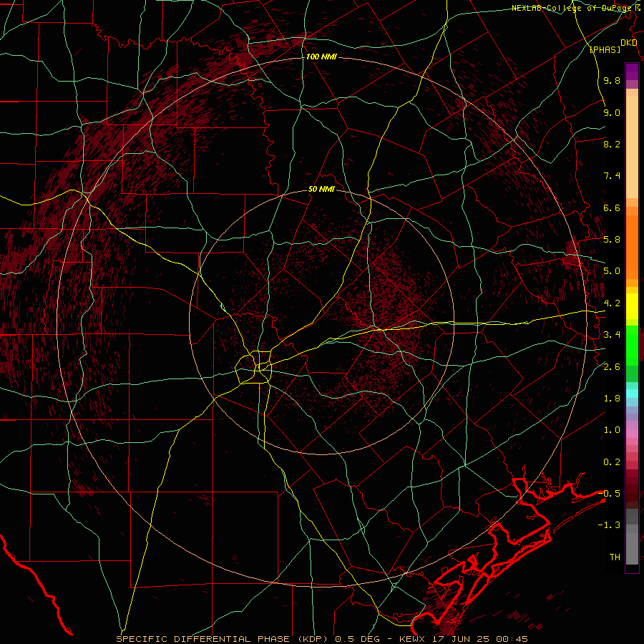Click the pink segment of the color bar

pos(632,434)
